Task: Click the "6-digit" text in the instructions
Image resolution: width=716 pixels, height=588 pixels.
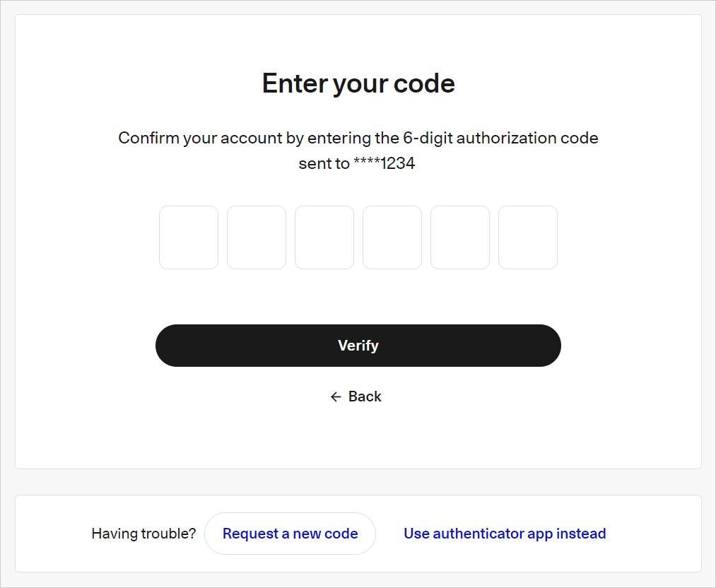Action: tap(427, 138)
